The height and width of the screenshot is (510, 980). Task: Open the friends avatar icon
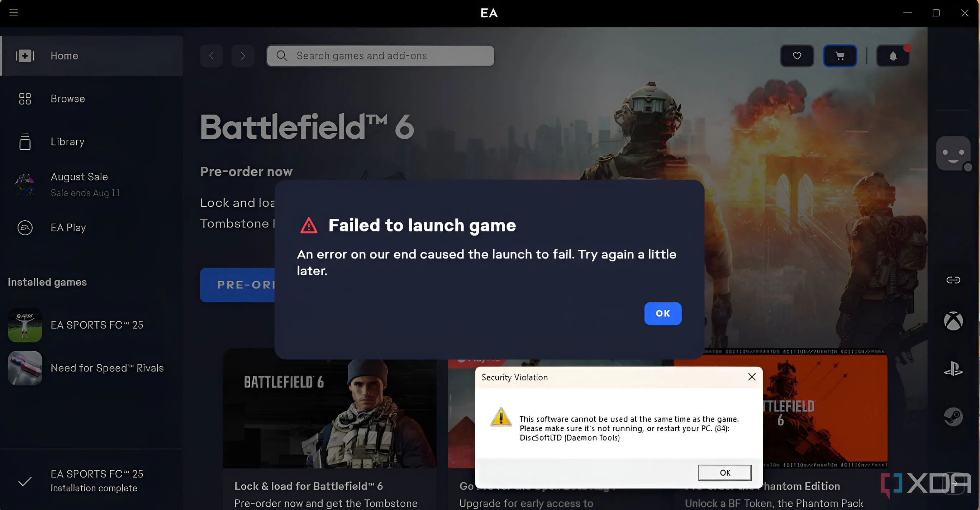tap(953, 154)
